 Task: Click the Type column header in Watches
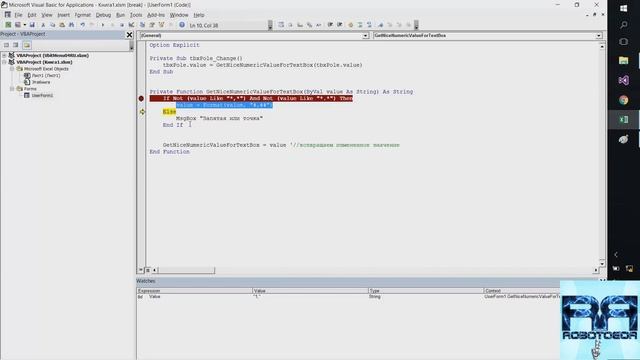click(x=425, y=291)
